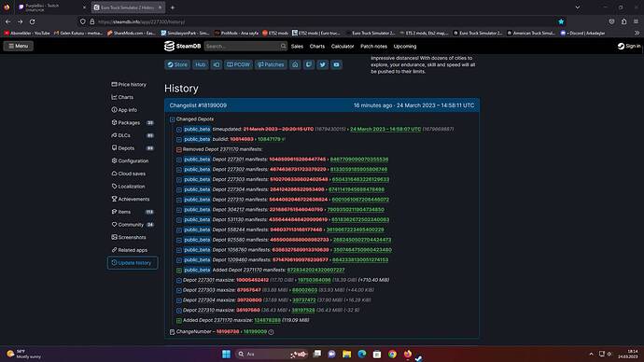Open the Charts item in top navigation

[x=317, y=47]
